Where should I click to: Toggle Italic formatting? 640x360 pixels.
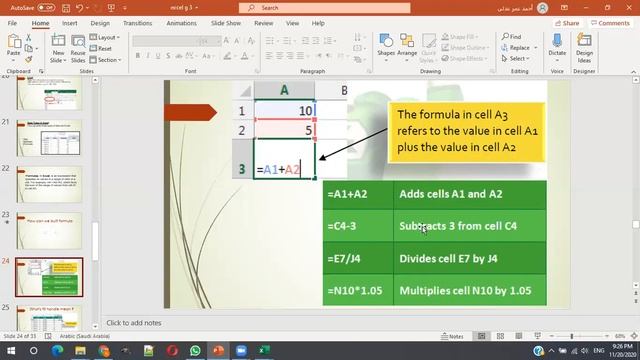(x=148, y=56)
